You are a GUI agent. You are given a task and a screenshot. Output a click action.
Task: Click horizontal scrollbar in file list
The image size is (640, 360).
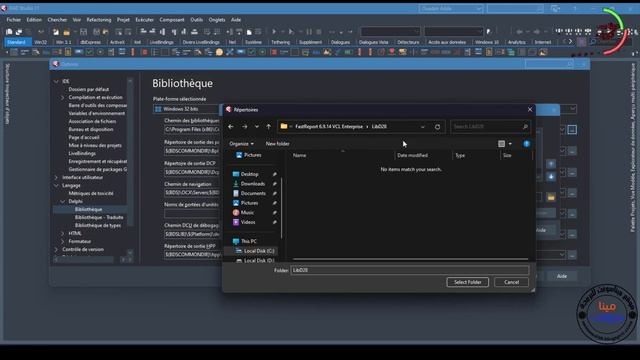pyautogui.click(x=410, y=259)
